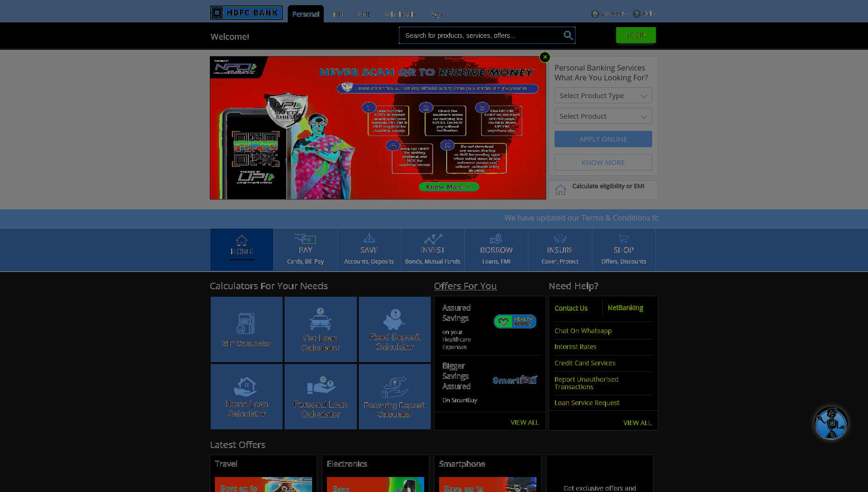This screenshot has width=868, height=492.
Task: Switch to the Agri tab
Action: tap(436, 14)
